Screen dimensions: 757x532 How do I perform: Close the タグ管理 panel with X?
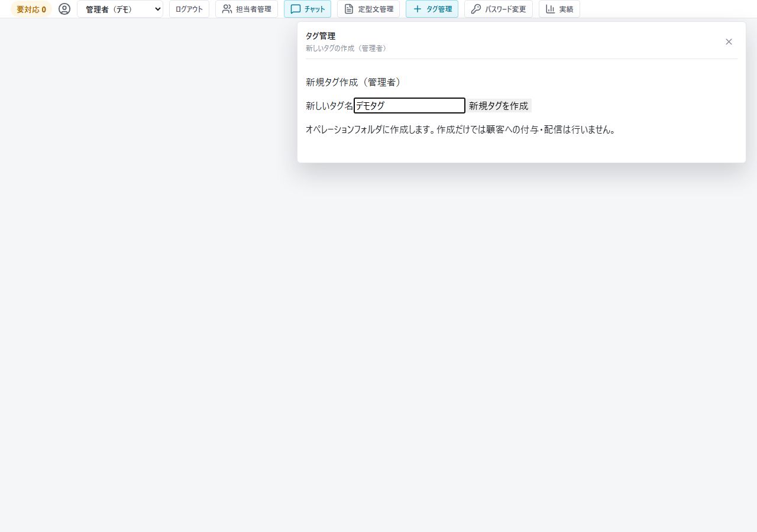(x=729, y=41)
